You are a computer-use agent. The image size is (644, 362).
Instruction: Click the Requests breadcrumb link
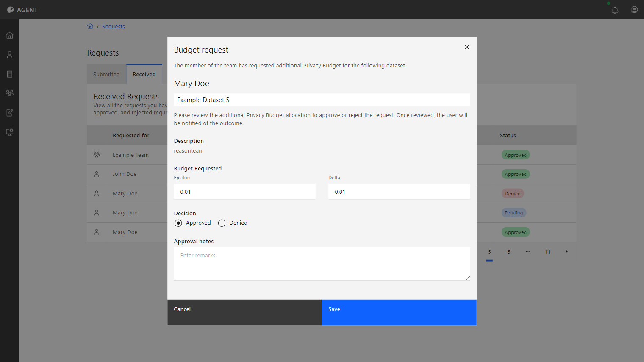tap(113, 26)
